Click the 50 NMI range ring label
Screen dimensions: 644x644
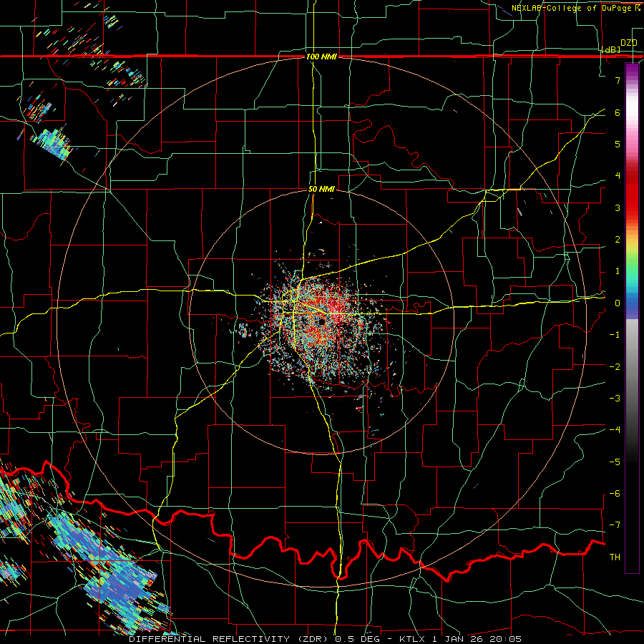321,190
